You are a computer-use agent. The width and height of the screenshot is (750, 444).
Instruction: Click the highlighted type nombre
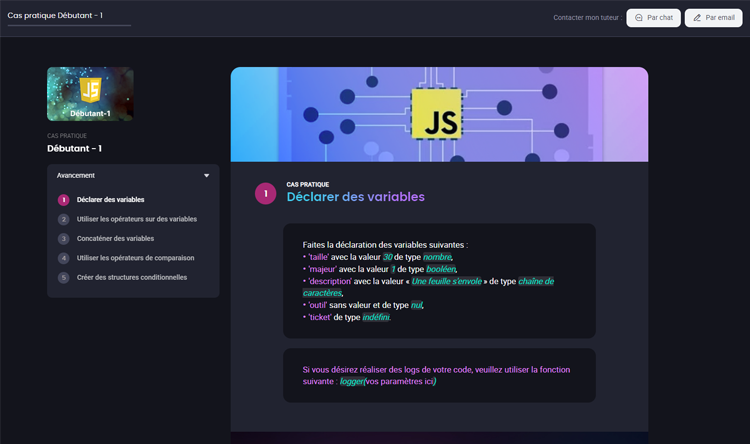(437, 257)
